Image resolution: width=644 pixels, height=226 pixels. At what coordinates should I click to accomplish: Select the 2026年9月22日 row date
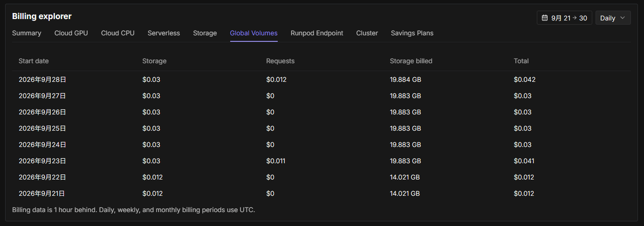coord(42,177)
